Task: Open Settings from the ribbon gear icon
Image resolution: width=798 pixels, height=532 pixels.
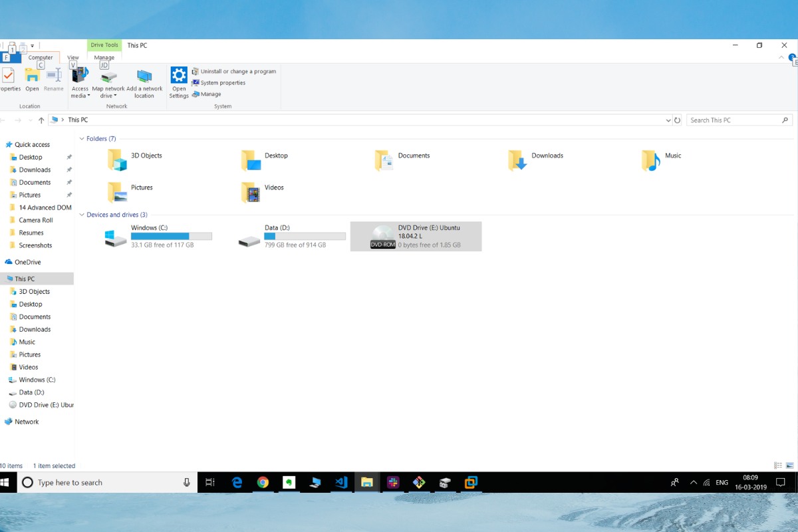Action: (x=179, y=74)
